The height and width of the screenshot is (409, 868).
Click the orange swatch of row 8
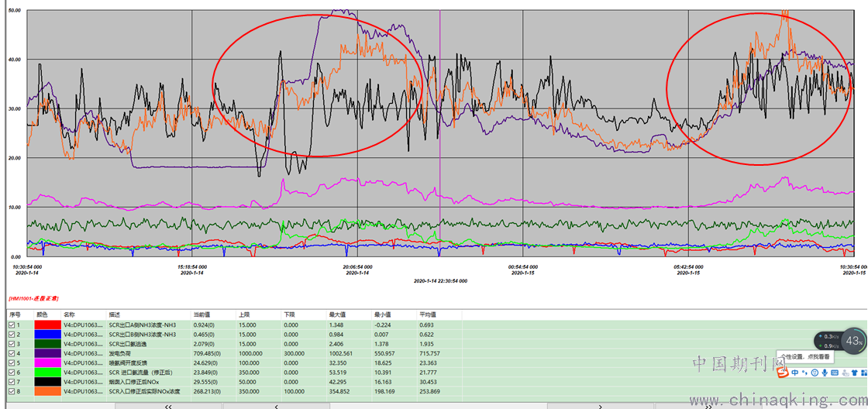tap(47, 390)
